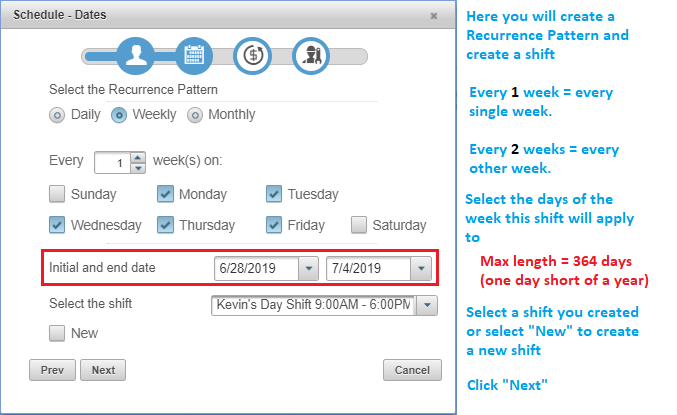
Task: Expand the Select the shift dropdown
Action: tap(427, 305)
